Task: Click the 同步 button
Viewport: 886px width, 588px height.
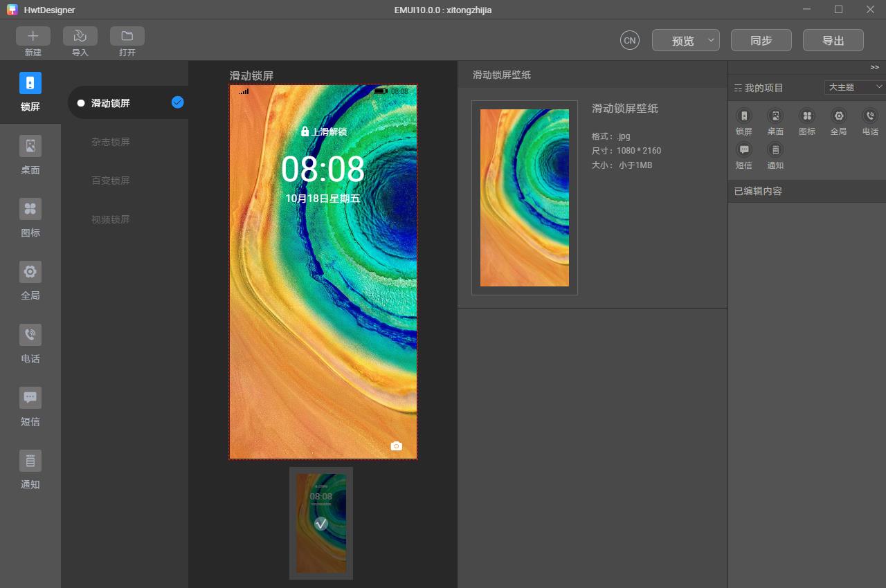Action: coord(761,40)
